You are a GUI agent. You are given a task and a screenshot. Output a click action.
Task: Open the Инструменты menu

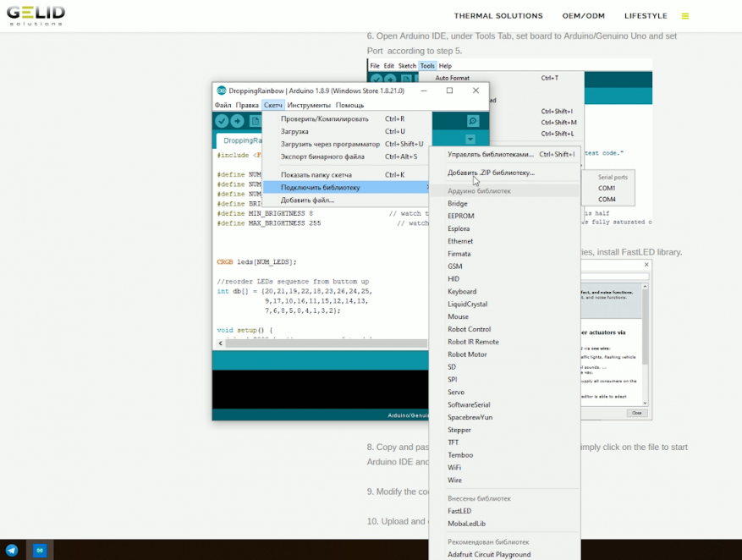(309, 105)
